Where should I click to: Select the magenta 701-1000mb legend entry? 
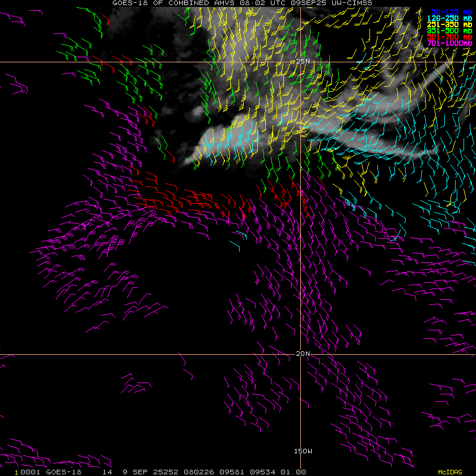click(450, 43)
